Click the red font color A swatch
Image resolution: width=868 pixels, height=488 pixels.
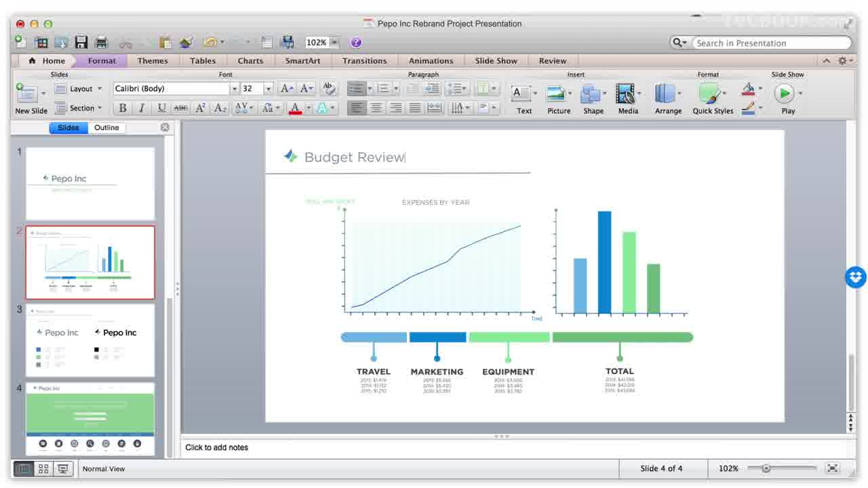[x=294, y=108]
